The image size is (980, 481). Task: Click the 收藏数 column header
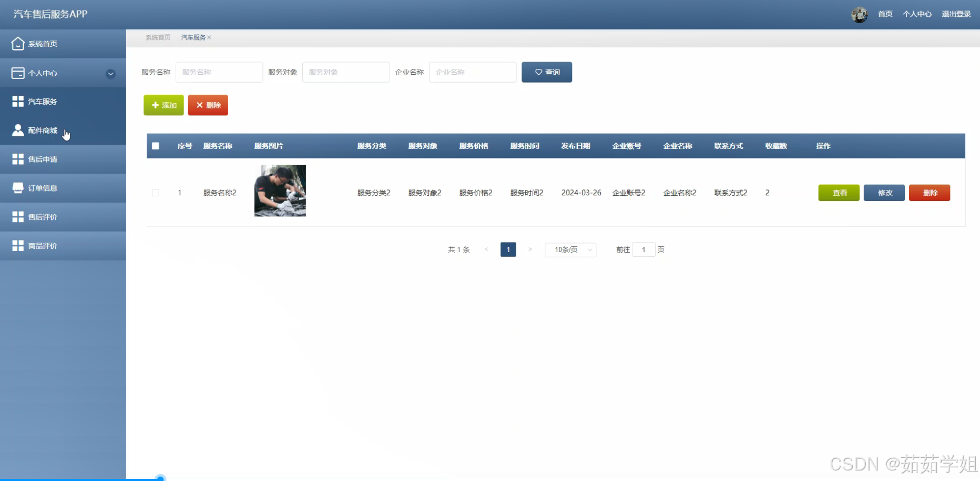(776, 146)
